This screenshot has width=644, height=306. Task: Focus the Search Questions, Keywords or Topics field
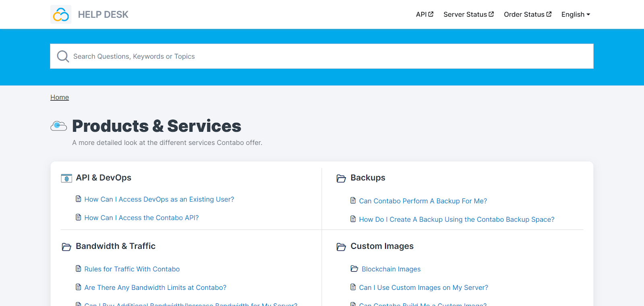point(322,56)
